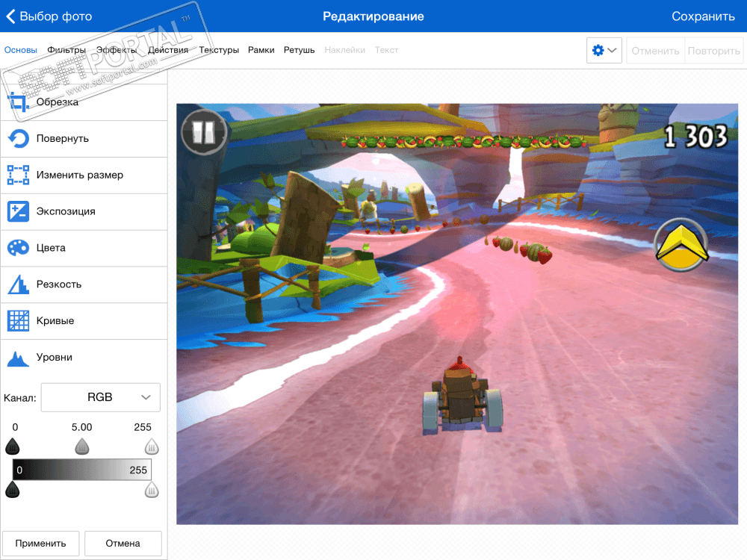This screenshot has height=560, width=747.
Task: Open the Наклейки tab
Action: pyautogui.click(x=344, y=50)
